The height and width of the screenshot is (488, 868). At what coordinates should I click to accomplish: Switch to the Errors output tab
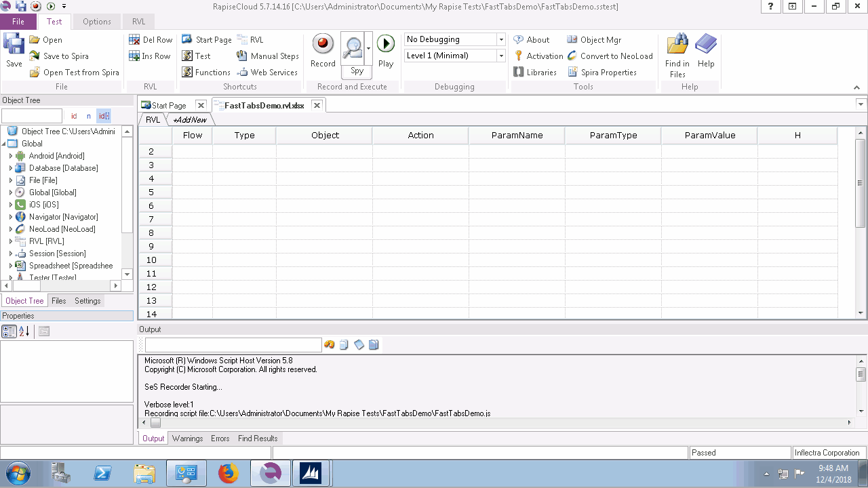(220, 439)
